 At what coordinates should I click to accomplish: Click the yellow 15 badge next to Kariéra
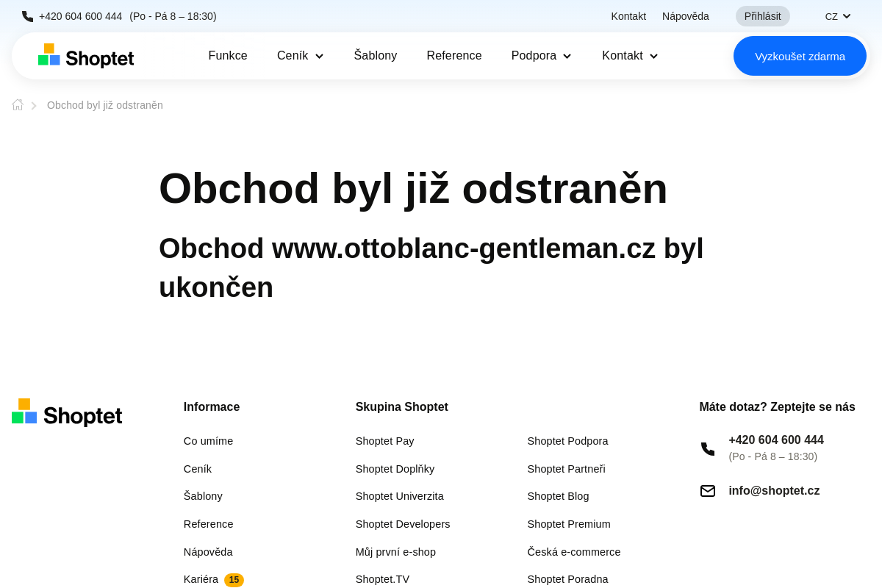coord(234,579)
